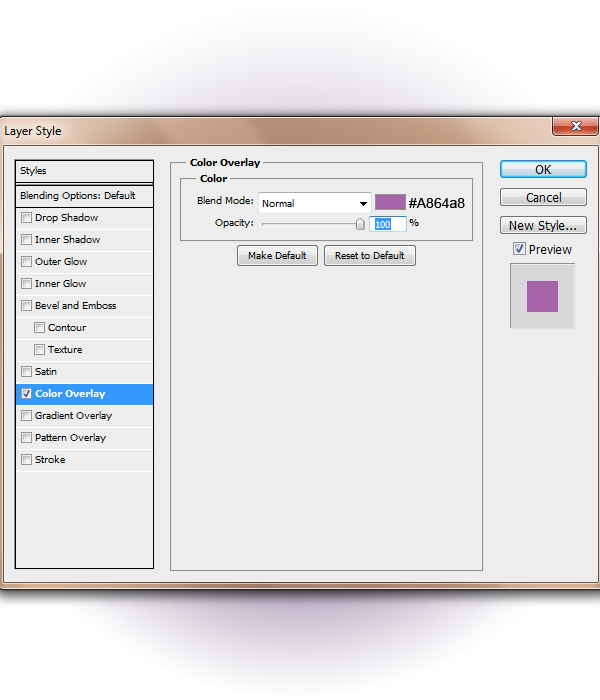This screenshot has height=700, width=600.
Task: Turn on Bevel and Emboss checkbox
Action: 26,305
